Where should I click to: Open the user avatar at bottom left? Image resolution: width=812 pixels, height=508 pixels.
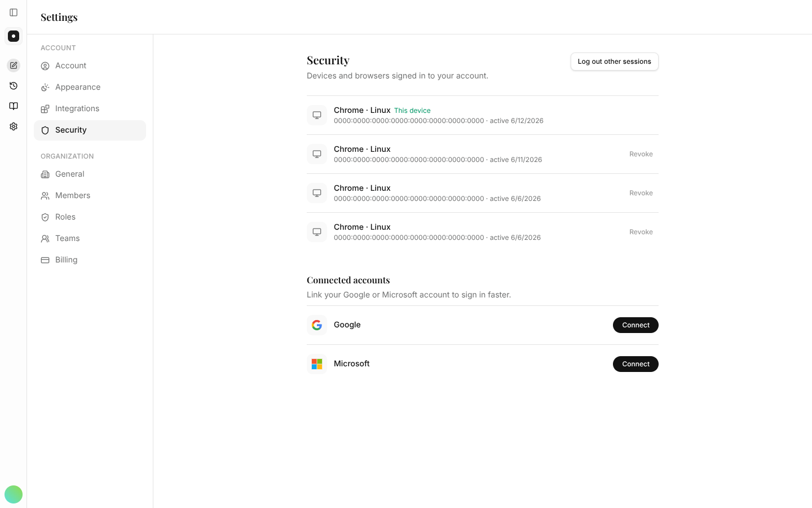click(14, 494)
